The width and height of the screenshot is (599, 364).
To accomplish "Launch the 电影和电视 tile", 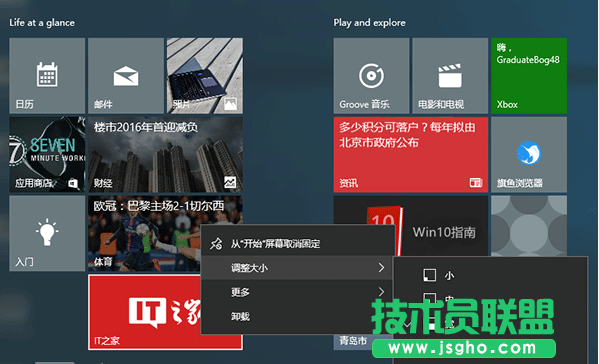I will pos(450,75).
